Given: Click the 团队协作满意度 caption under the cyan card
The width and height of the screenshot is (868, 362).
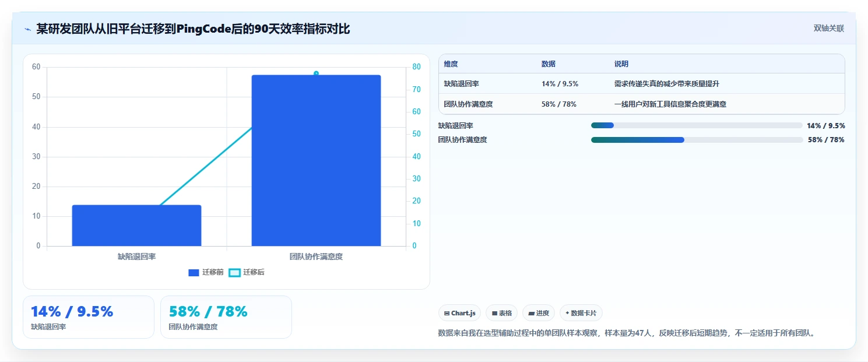Looking at the screenshot, I should [x=193, y=327].
